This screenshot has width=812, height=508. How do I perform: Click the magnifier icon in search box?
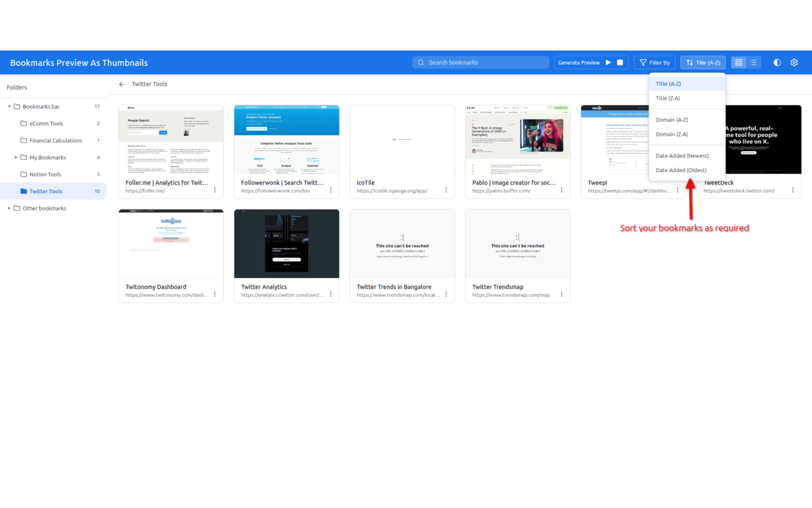(421, 62)
